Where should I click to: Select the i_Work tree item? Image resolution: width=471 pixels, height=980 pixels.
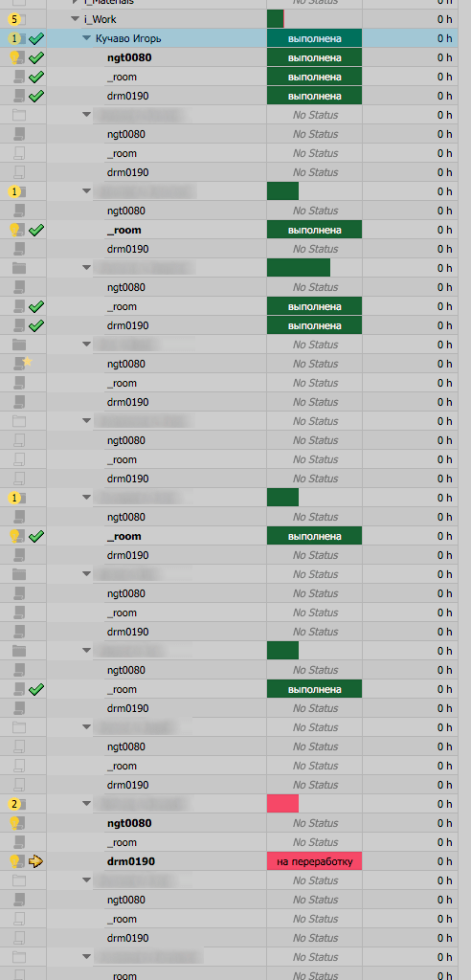tap(101, 19)
